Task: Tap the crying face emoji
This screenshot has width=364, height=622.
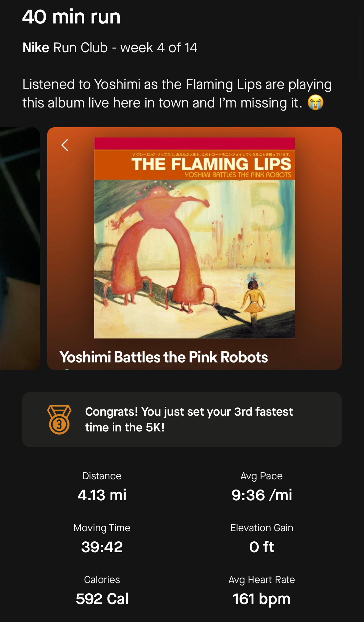Action: 316,103
